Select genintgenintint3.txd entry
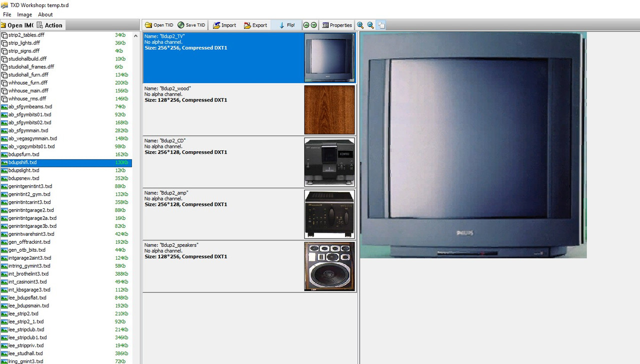The width and height of the screenshot is (640, 364). [66, 186]
